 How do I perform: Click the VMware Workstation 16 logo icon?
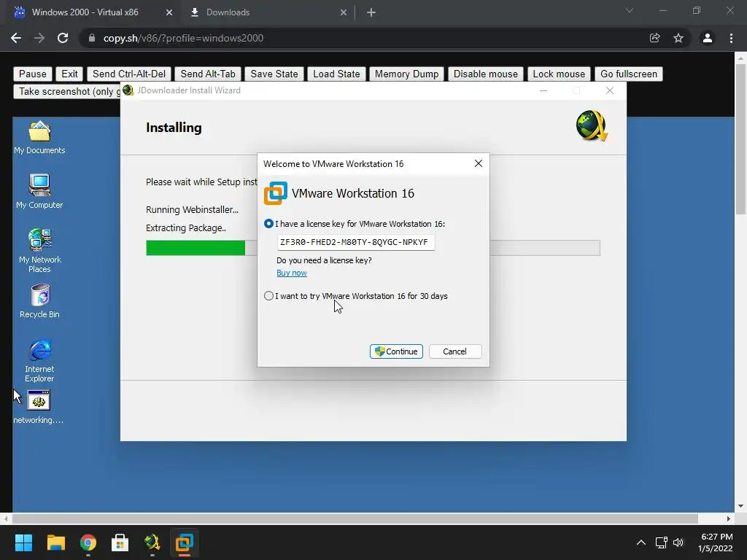coord(275,193)
